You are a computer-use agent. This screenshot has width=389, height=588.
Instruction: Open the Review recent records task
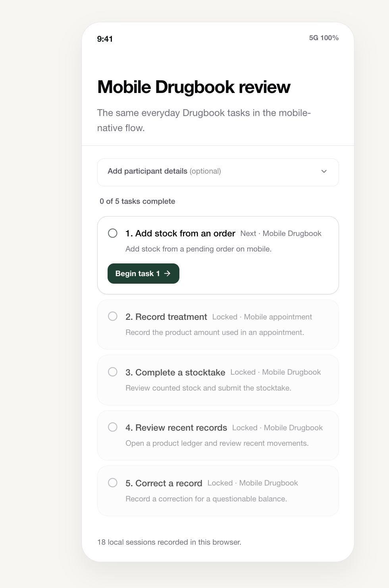point(218,435)
